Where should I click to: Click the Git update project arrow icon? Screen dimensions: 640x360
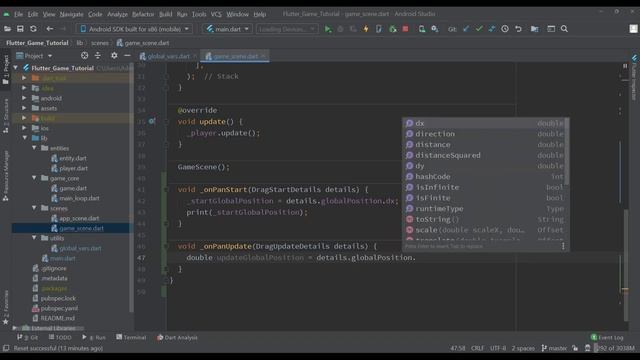pos(466,29)
